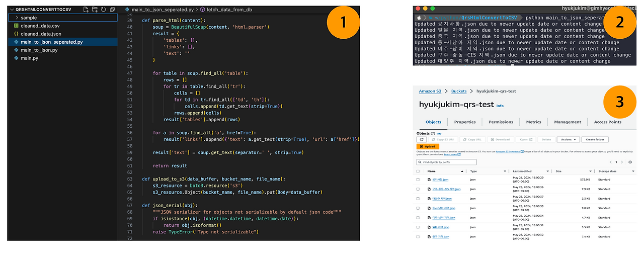Open S3 table preferences gear icon
This screenshot has width=644, height=268.
pos(630,162)
